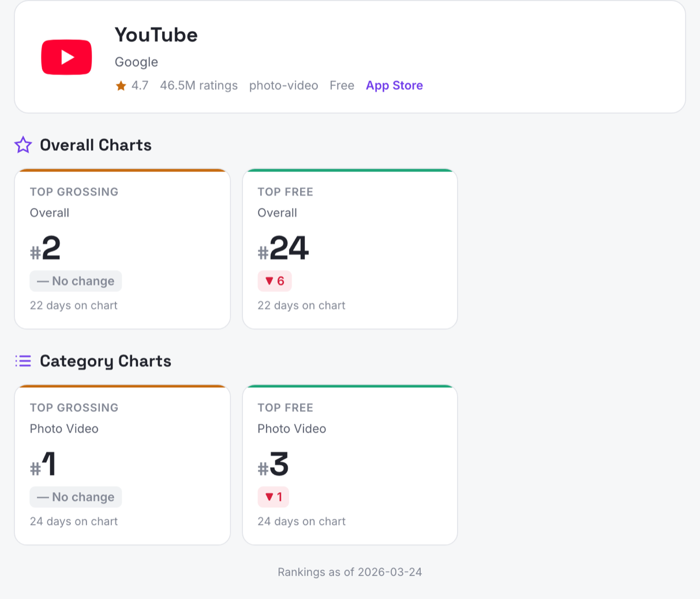Click the #2 rank number
700x599 pixels.
click(x=46, y=249)
